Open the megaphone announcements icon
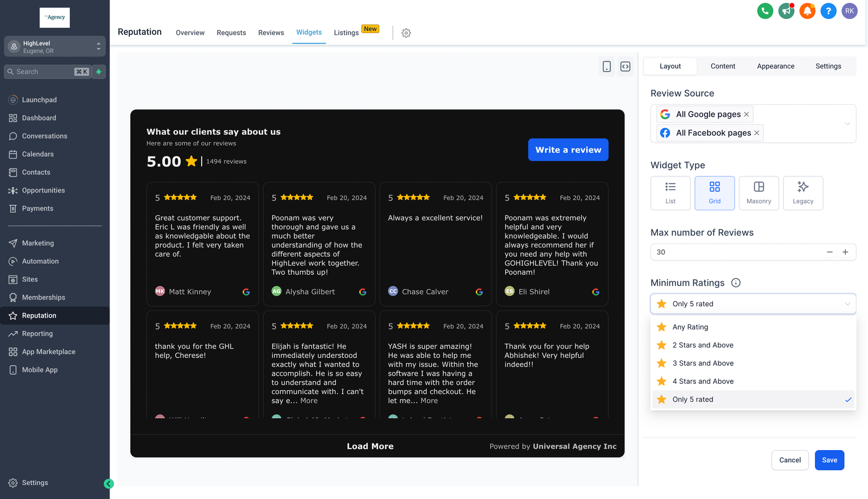This screenshot has height=499, width=868. coord(786,11)
